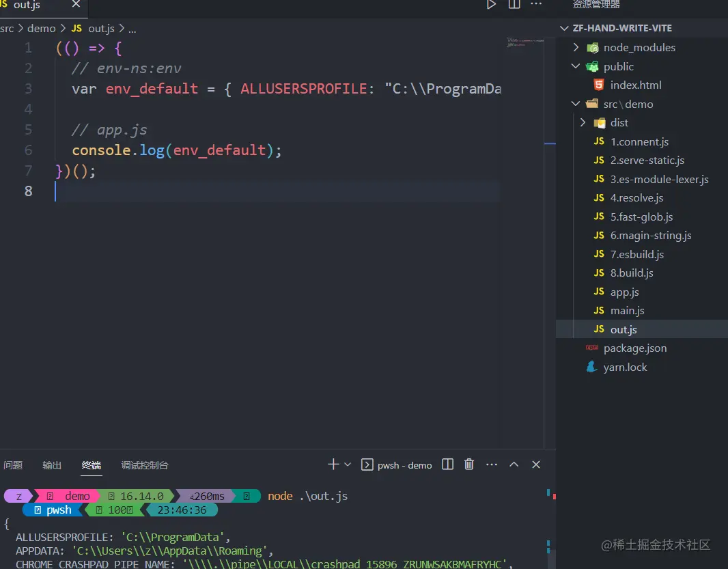Click the yarn icon beside yarn.lock

click(591, 367)
